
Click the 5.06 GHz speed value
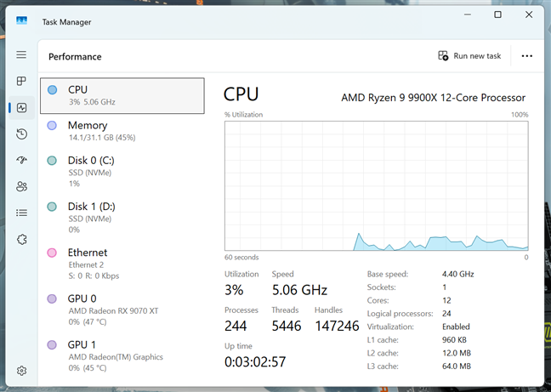pyautogui.click(x=300, y=290)
